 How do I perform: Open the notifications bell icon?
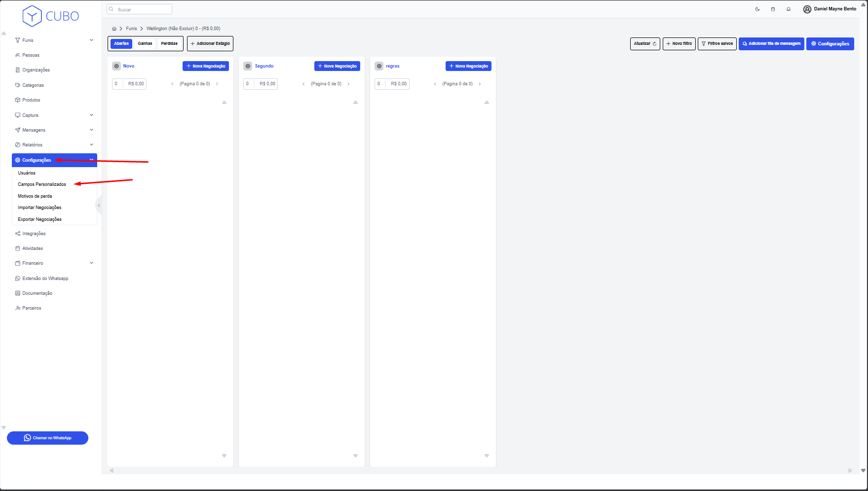pos(789,9)
